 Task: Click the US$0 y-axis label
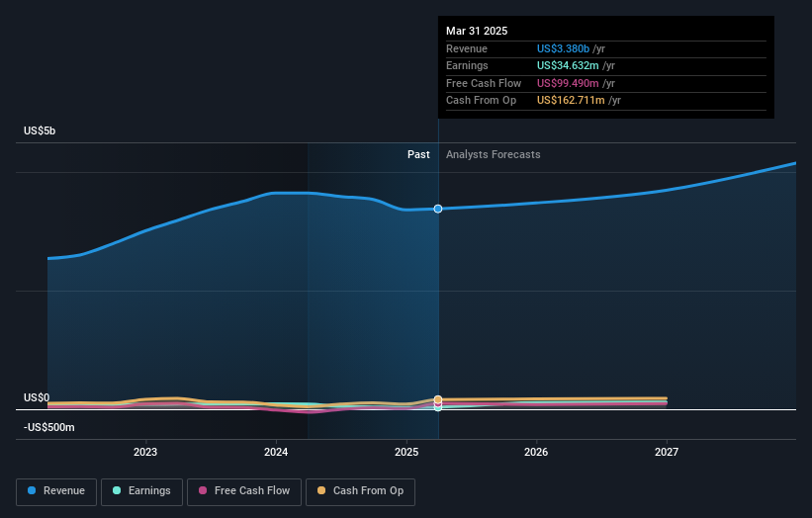click(37, 397)
